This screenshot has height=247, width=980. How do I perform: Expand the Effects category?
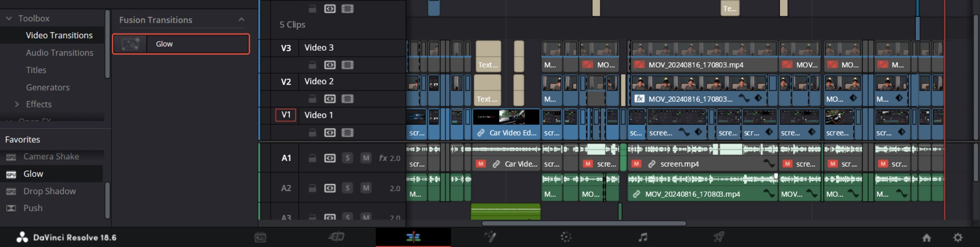click(x=17, y=104)
